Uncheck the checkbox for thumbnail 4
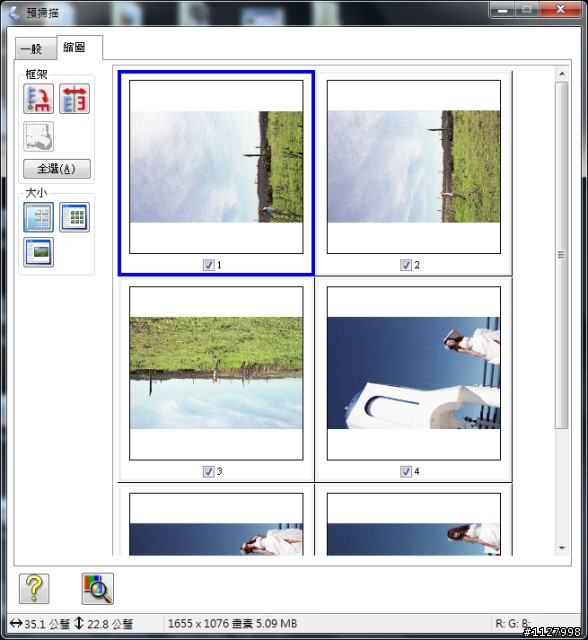The width and height of the screenshot is (588, 640). 406,472
